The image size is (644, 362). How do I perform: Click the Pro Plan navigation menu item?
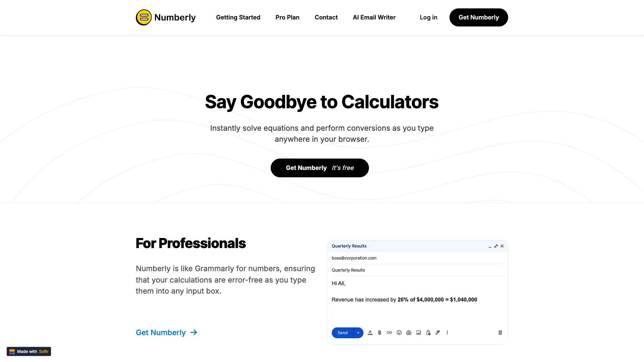coord(287,17)
